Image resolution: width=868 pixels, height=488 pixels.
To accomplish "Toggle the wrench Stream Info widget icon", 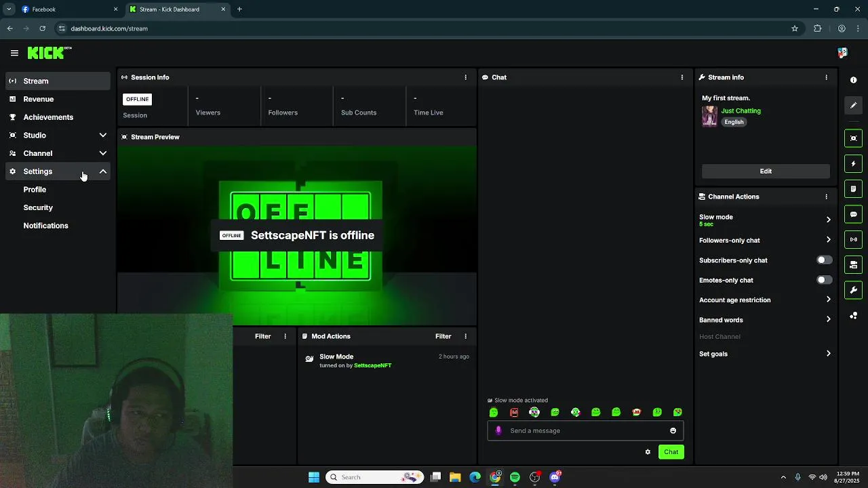I will 853,290.
